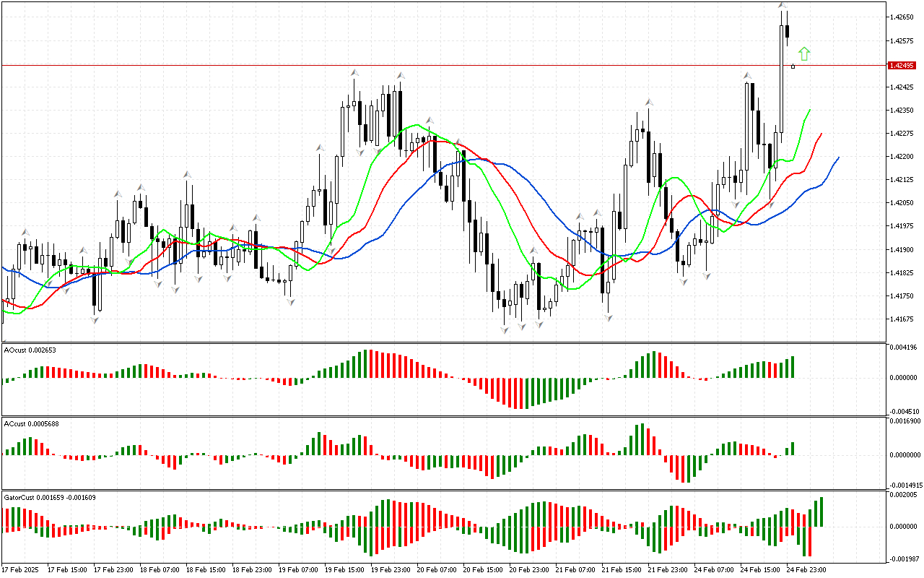Click the 21 Feb 23:00 time label
This screenshot has width=924, height=578.
[x=668, y=570]
